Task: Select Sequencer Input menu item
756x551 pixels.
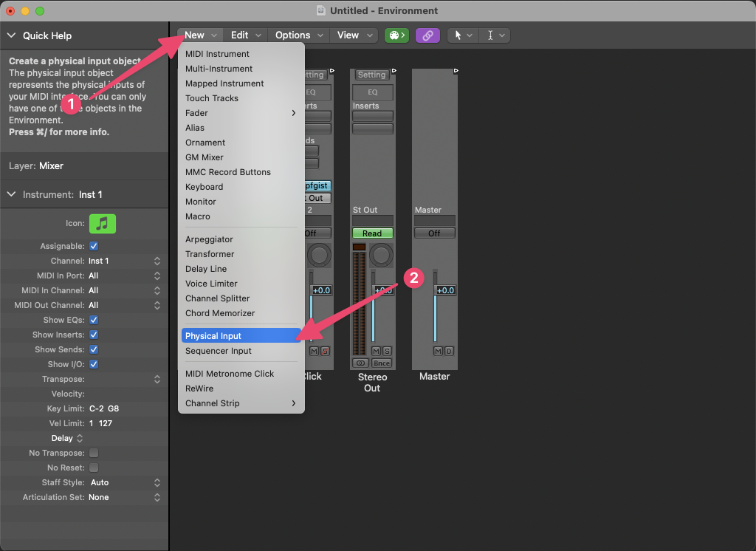Action: [x=218, y=351]
